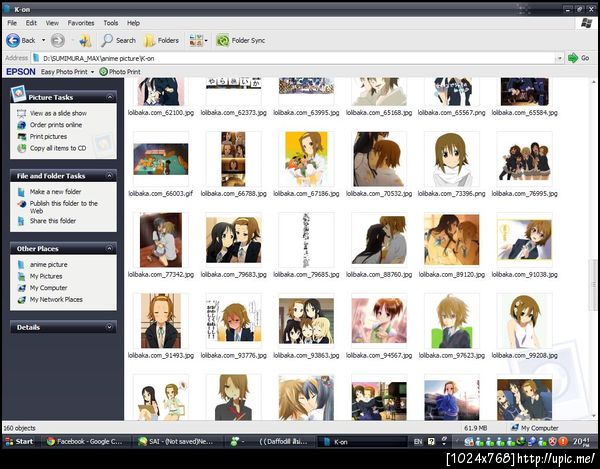Select thumbnail lolibaka.com_91493.jpg
This screenshot has height=469, width=600.
tap(161, 321)
